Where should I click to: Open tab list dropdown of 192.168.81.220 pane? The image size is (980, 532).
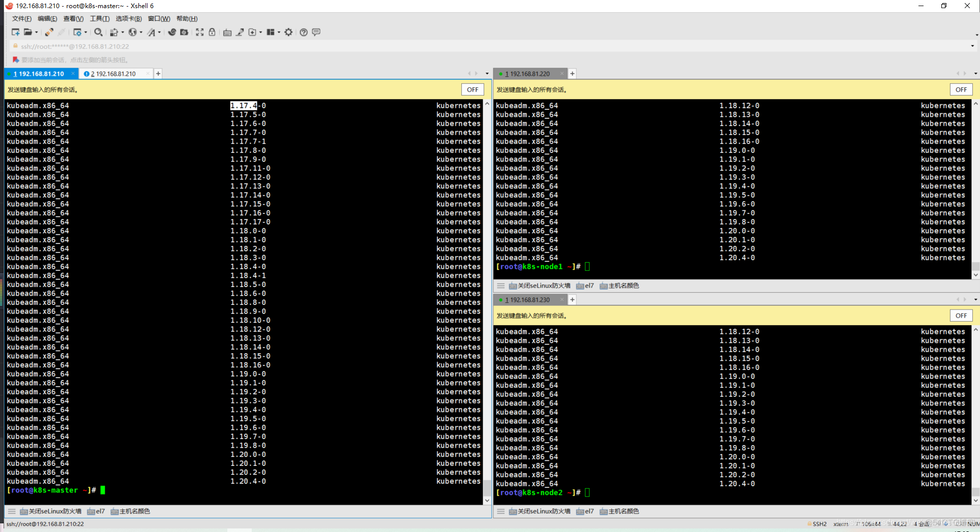[x=975, y=74]
